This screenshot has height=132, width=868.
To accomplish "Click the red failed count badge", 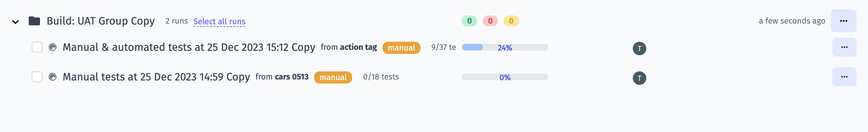I will [490, 21].
